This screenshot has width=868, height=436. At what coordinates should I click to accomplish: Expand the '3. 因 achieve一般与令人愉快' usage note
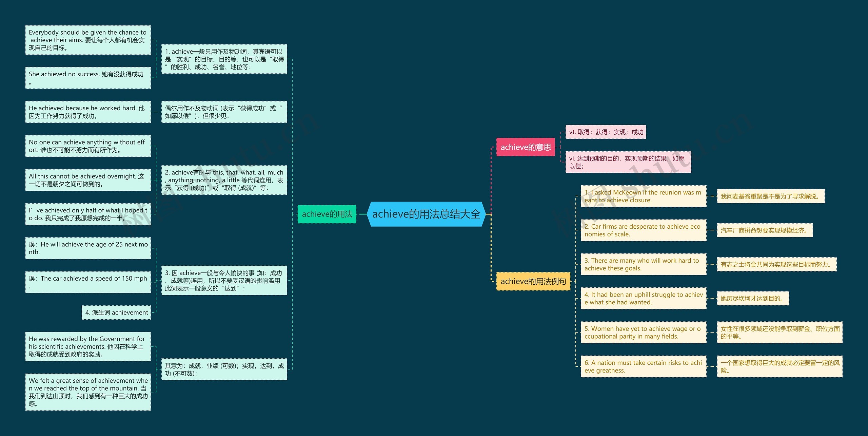[231, 278]
